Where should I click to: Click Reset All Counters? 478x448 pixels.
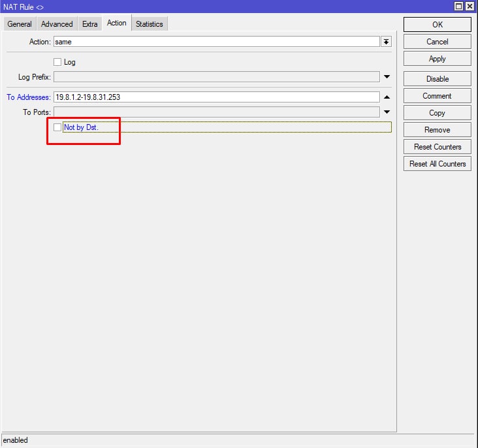click(438, 164)
